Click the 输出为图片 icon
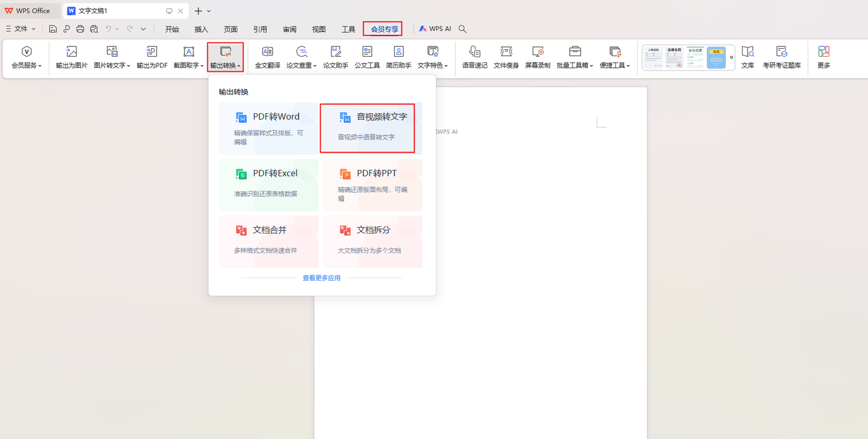 pyautogui.click(x=72, y=52)
